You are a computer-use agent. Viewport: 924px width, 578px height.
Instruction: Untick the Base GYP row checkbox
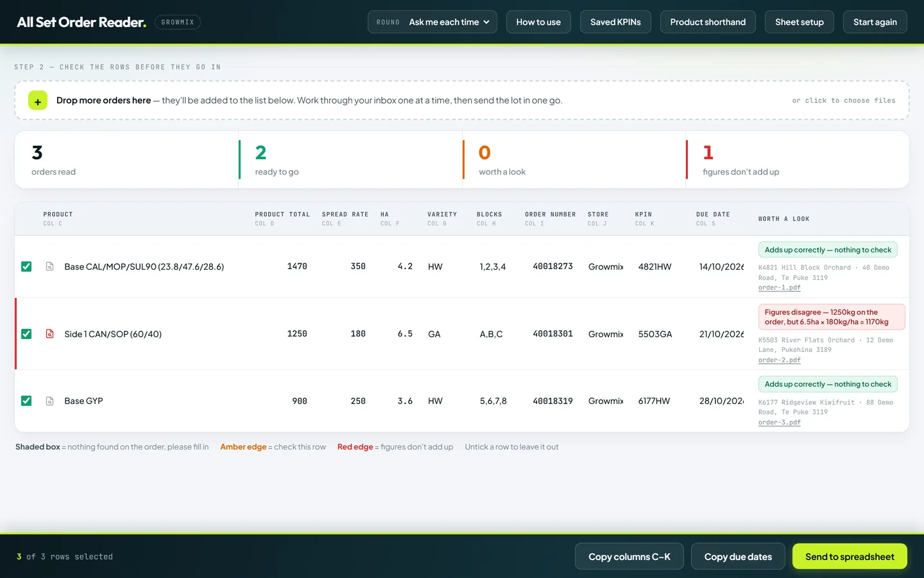point(26,401)
